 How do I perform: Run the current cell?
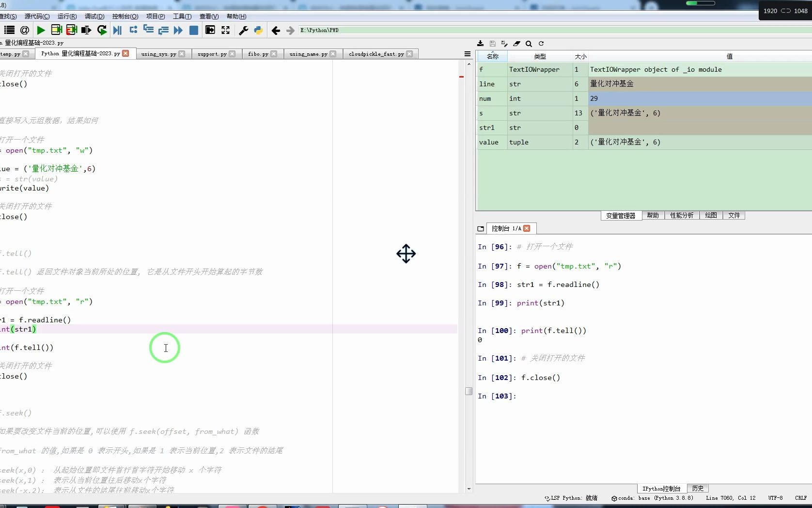(x=56, y=30)
